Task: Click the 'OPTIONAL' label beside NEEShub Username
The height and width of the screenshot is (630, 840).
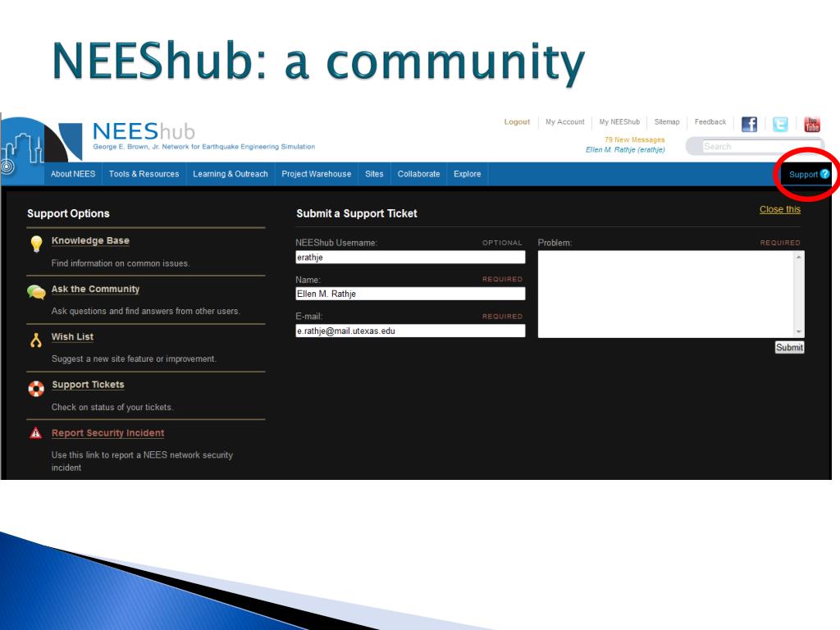Action: click(x=502, y=243)
